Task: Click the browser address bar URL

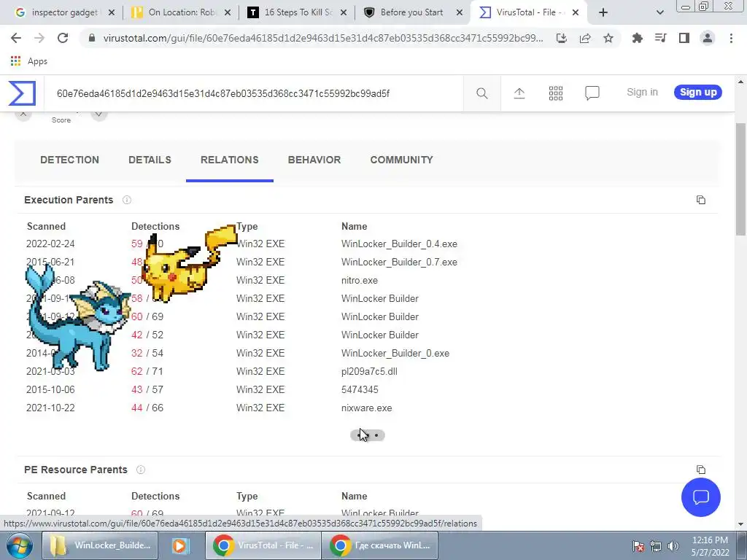Action: 323,38
